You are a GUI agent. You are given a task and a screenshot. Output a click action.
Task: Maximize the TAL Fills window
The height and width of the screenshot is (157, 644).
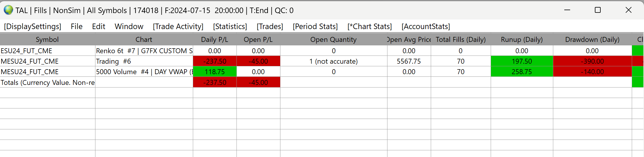click(598, 10)
